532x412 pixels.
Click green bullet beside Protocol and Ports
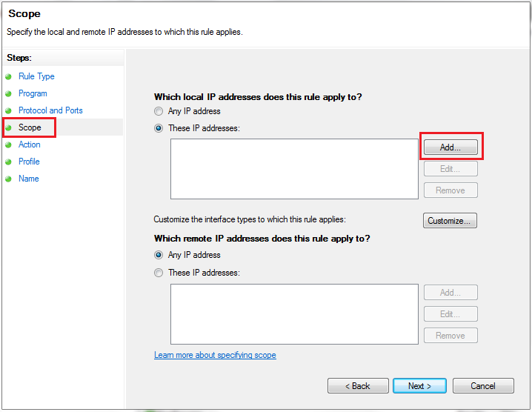pos(8,110)
